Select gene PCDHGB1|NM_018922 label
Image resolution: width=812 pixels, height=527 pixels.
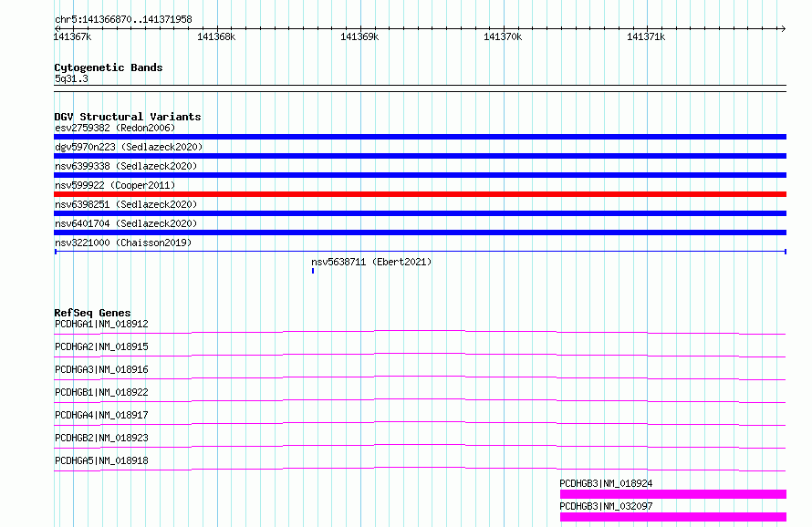click(101, 392)
